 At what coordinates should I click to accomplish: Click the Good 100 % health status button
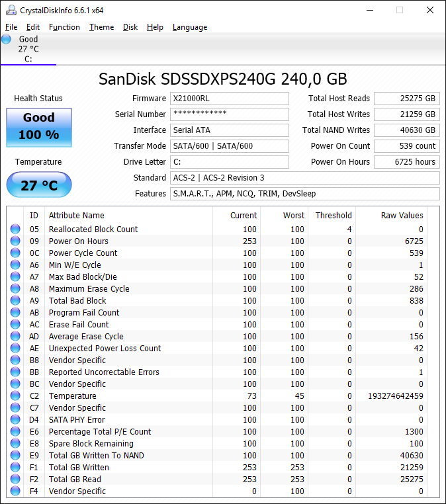39,128
